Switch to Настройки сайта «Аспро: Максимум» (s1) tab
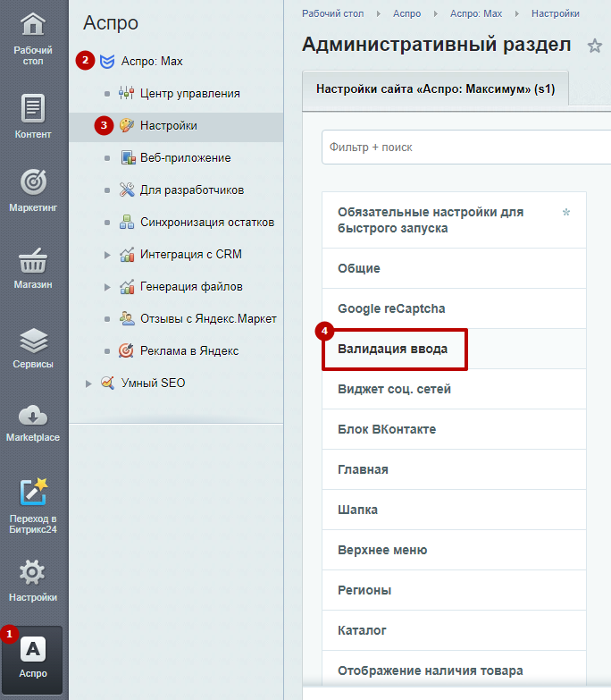This screenshot has width=611, height=700. click(x=435, y=89)
